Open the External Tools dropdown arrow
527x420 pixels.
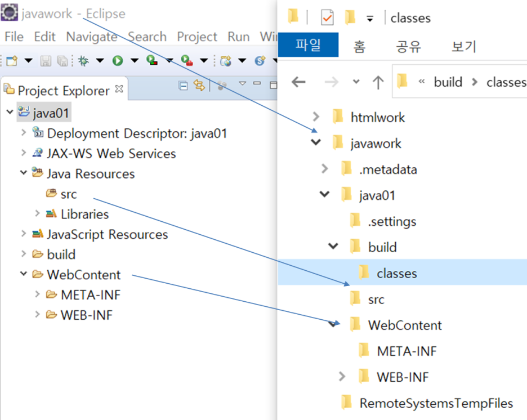click(x=204, y=61)
